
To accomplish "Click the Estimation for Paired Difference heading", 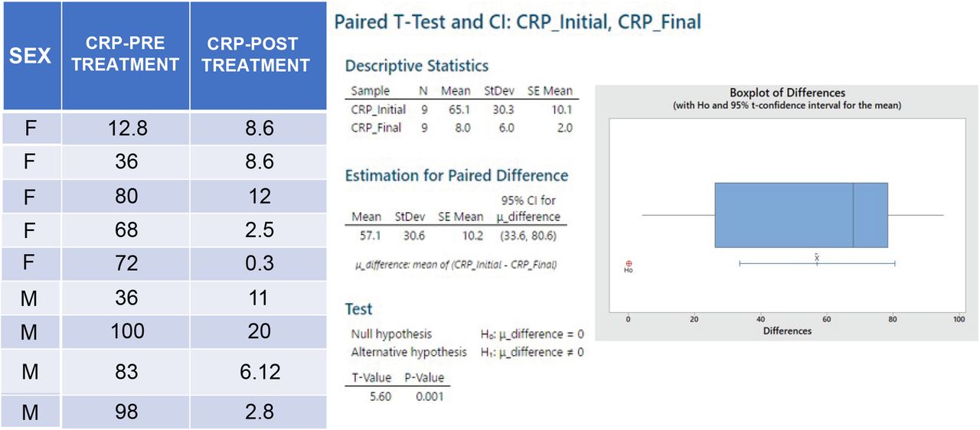I will [x=456, y=175].
